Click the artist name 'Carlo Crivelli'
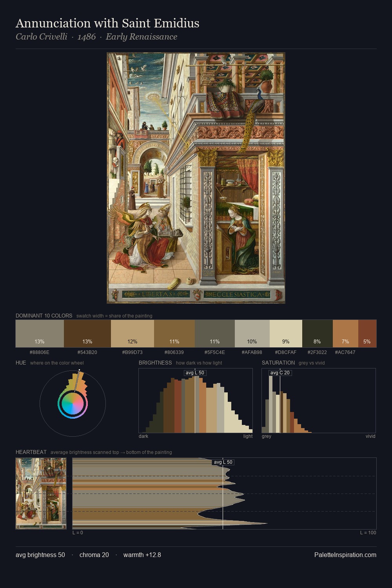Image resolution: width=392 pixels, height=588 pixels. point(42,37)
